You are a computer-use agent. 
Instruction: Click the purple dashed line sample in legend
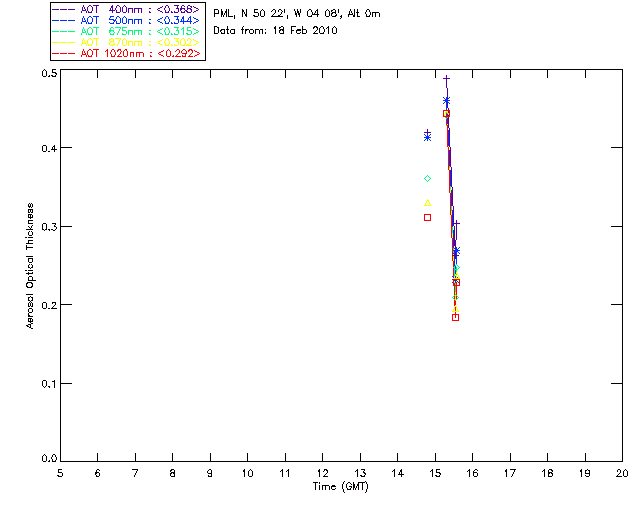tap(64, 9)
